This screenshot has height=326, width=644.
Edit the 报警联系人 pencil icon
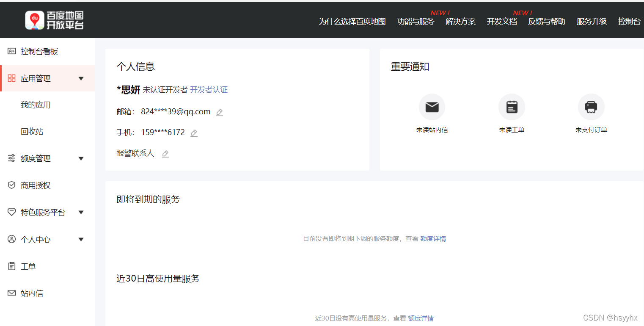coord(165,154)
